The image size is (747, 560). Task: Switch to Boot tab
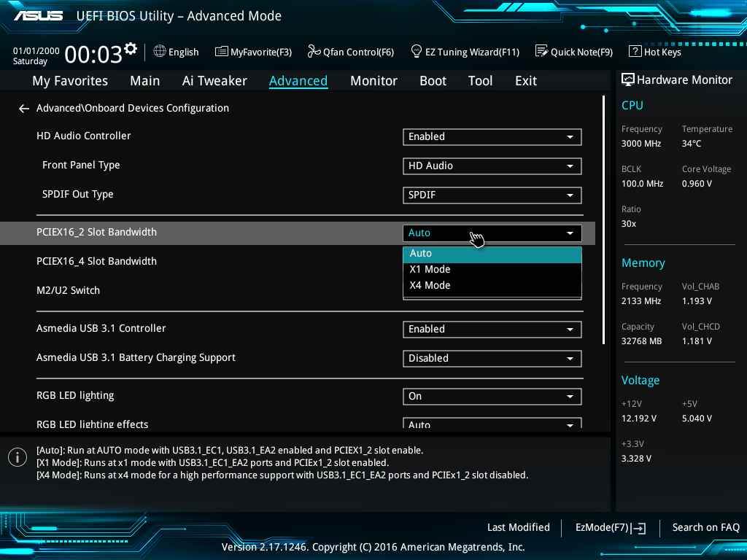(433, 81)
